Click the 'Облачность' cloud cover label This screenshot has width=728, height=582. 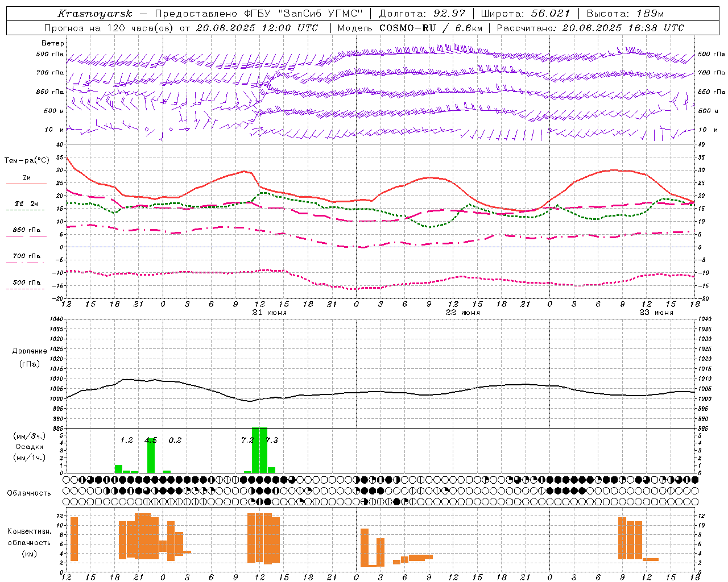point(29,493)
